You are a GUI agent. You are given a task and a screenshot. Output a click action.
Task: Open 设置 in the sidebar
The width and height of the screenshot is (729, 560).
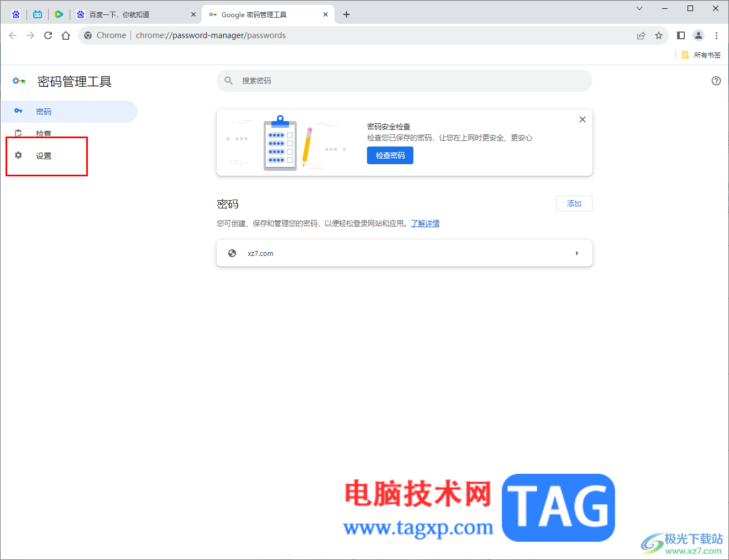(x=69, y=155)
